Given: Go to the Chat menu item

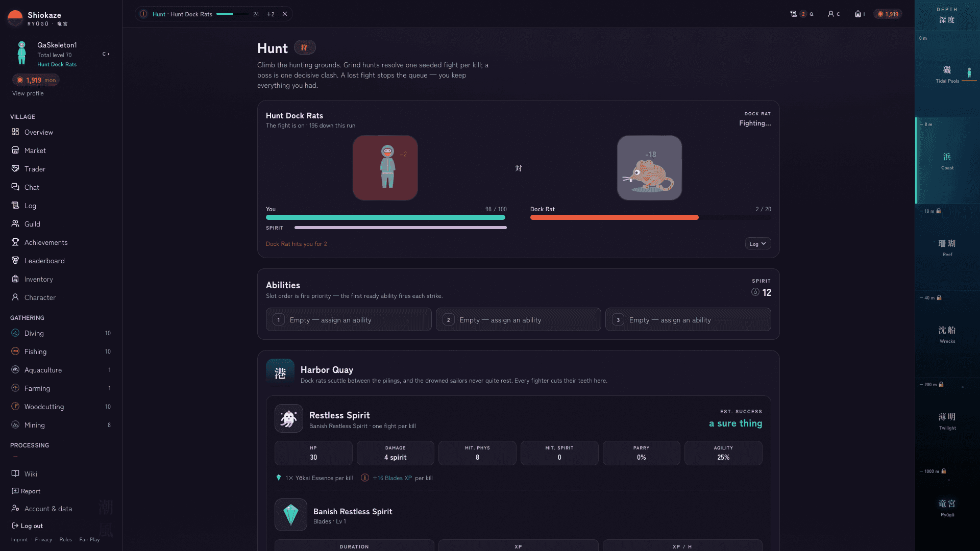Looking at the screenshot, I should (61, 187).
